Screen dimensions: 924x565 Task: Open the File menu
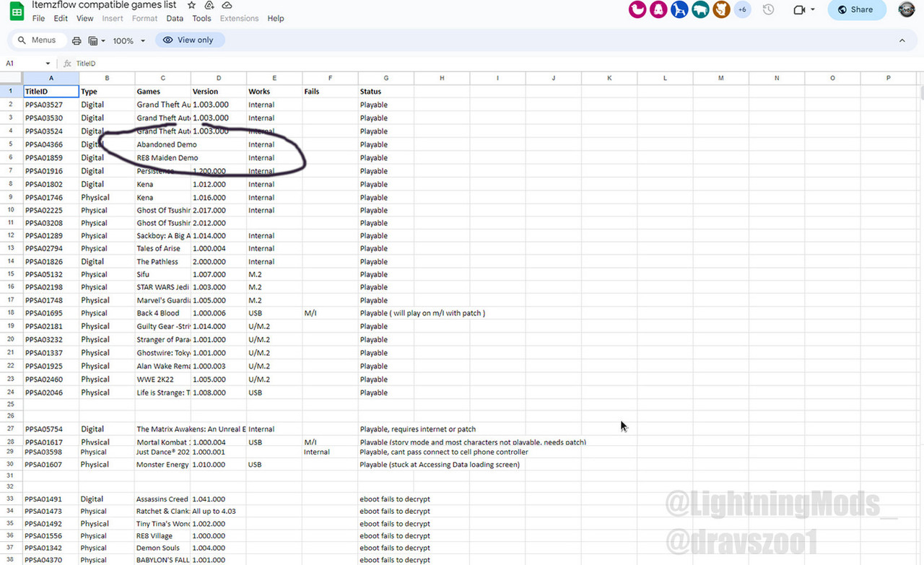point(38,19)
